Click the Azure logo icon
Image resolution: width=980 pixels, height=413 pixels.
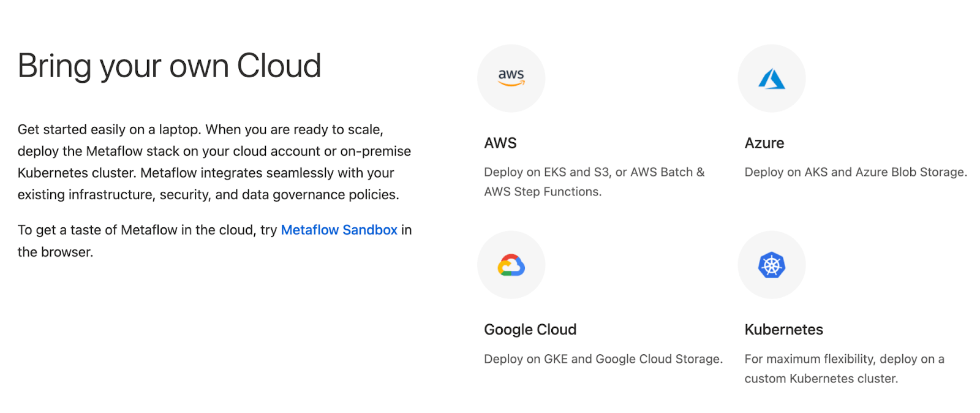coord(771,78)
